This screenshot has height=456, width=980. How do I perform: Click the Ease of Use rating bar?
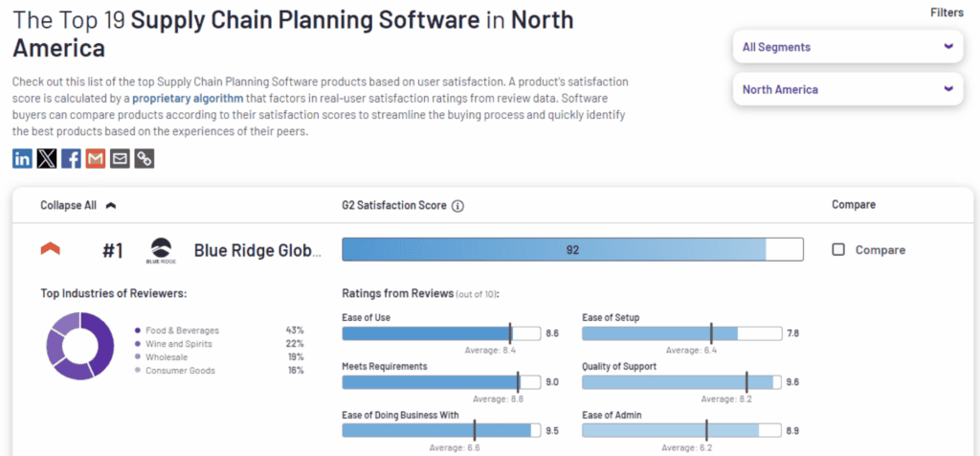tap(440, 333)
